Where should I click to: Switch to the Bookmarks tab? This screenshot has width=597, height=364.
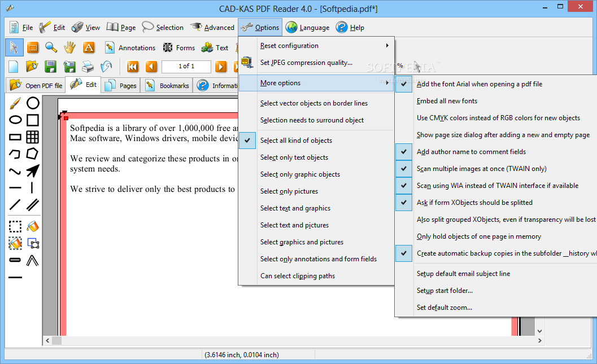[168, 86]
